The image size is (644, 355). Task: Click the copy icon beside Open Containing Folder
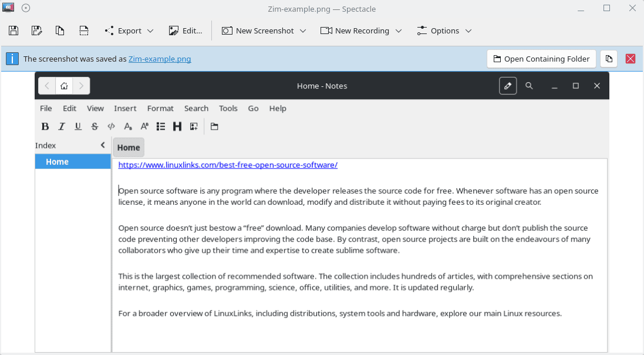click(x=609, y=59)
